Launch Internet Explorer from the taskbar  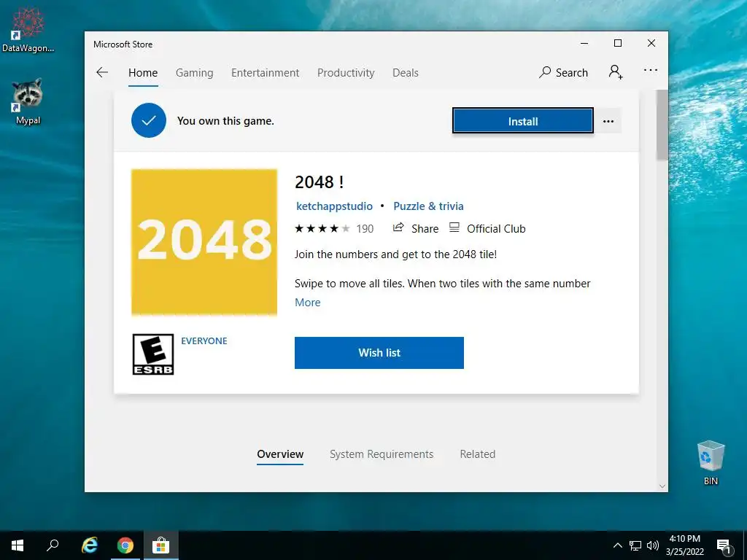pos(90,545)
